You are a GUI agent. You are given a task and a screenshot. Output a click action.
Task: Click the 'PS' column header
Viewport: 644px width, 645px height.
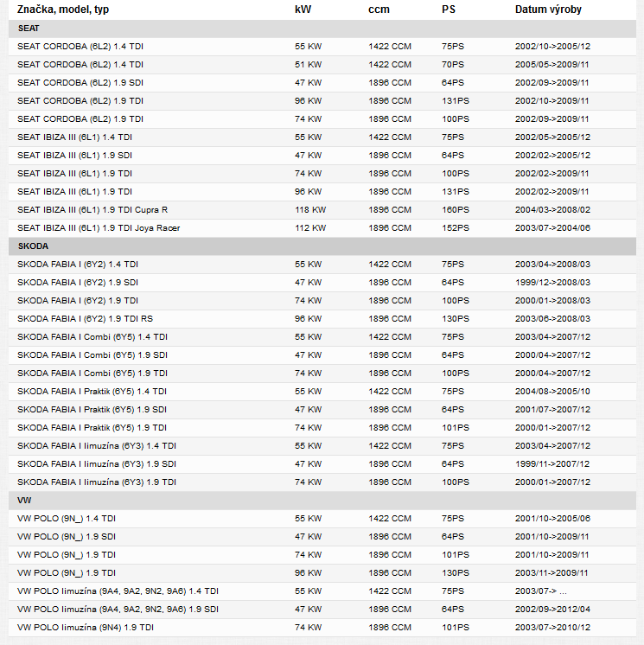449,9
